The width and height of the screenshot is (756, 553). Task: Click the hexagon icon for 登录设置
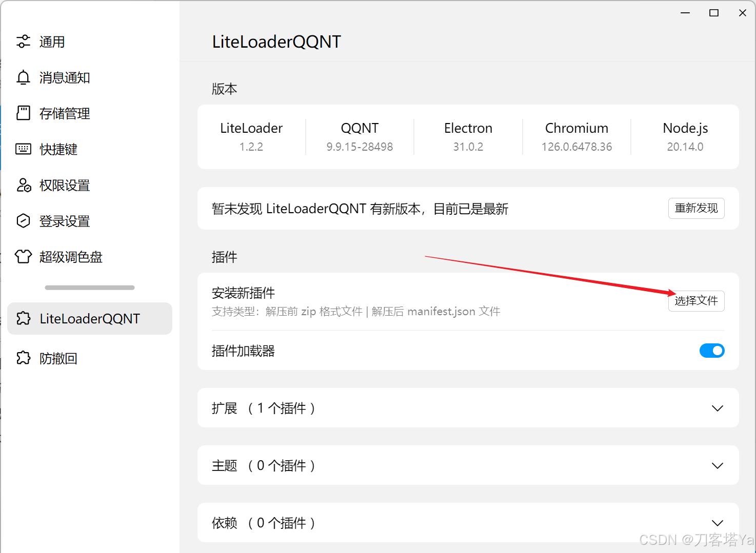pos(23,221)
